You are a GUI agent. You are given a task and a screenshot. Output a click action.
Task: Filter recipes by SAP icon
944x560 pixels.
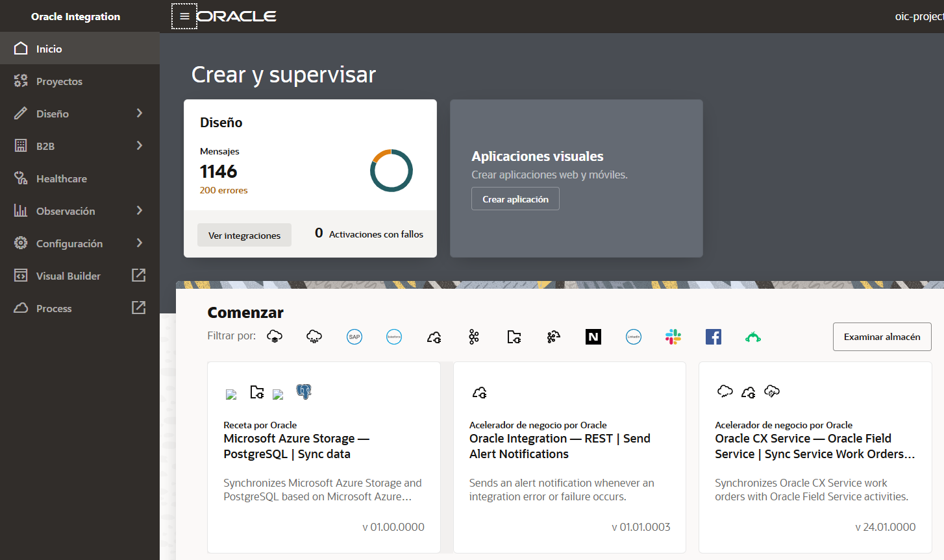coord(354,337)
